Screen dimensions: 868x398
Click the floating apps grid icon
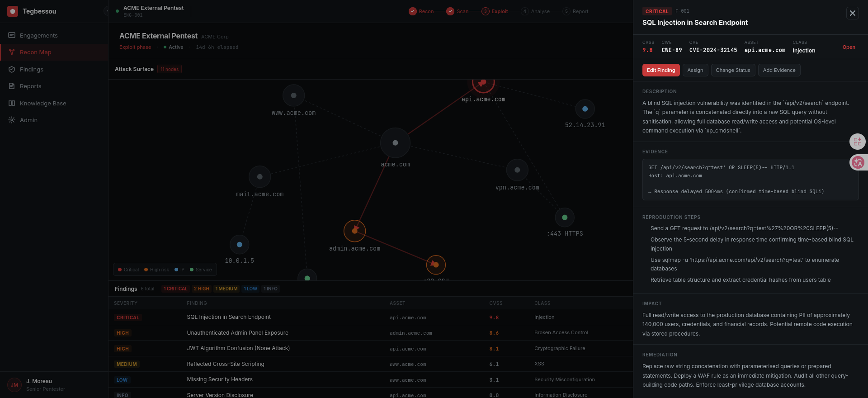click(858, 142)
